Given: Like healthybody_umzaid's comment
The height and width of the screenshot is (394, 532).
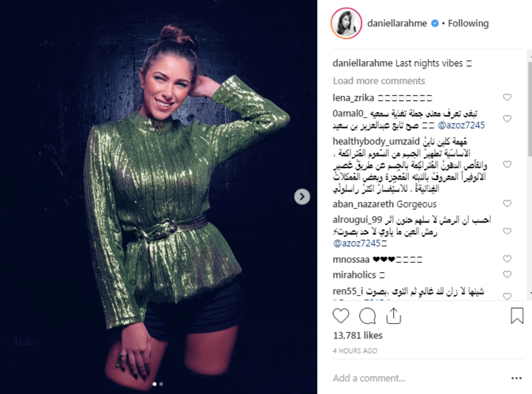Looking at the screenshot, I should point(507,164).
